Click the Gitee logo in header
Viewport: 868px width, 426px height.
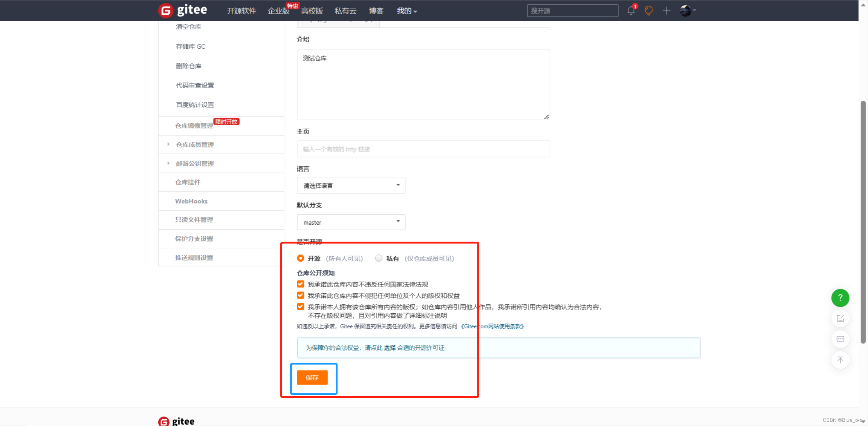coord(183,10)
